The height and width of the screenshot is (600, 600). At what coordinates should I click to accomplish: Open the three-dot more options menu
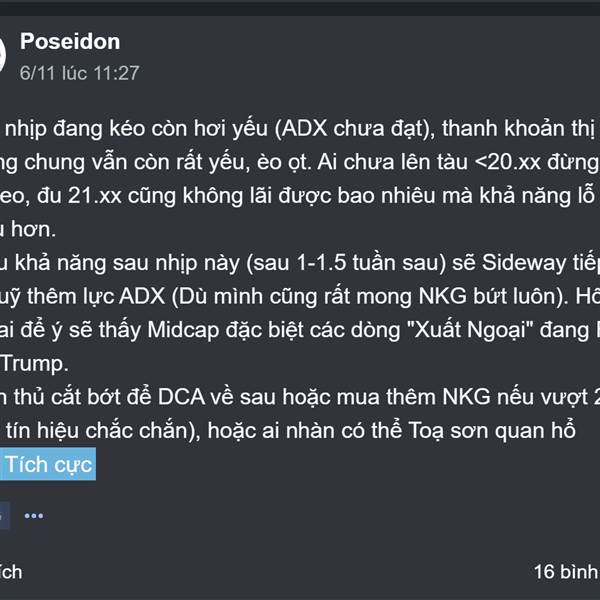[x=34, y=516]
